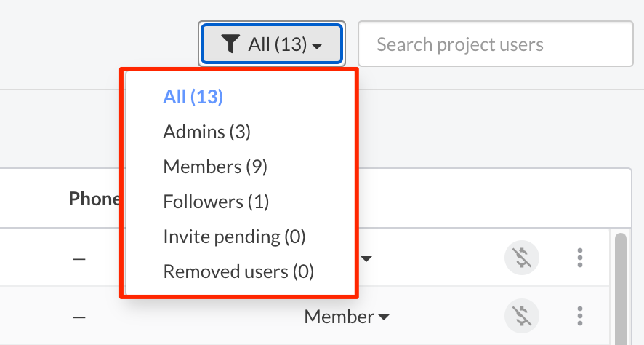Open first row's three-dot options menu

pos(580,258)
